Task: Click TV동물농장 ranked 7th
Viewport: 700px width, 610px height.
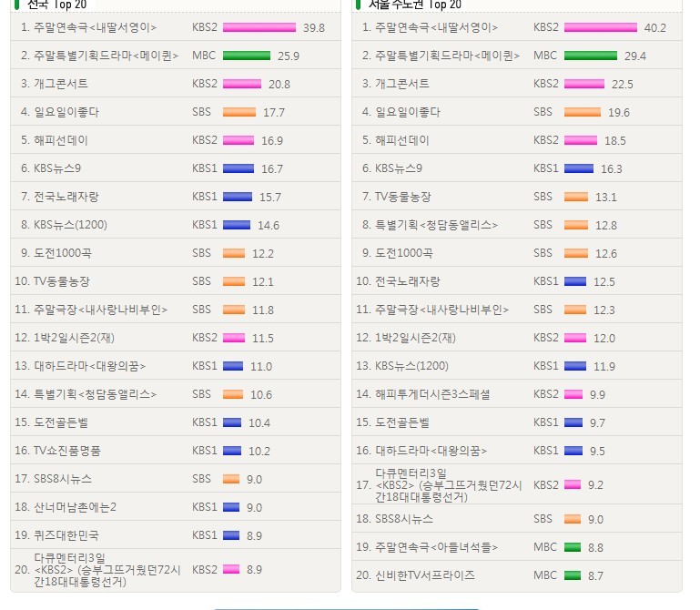Action: pyautogui.click(x=403, y=197)
